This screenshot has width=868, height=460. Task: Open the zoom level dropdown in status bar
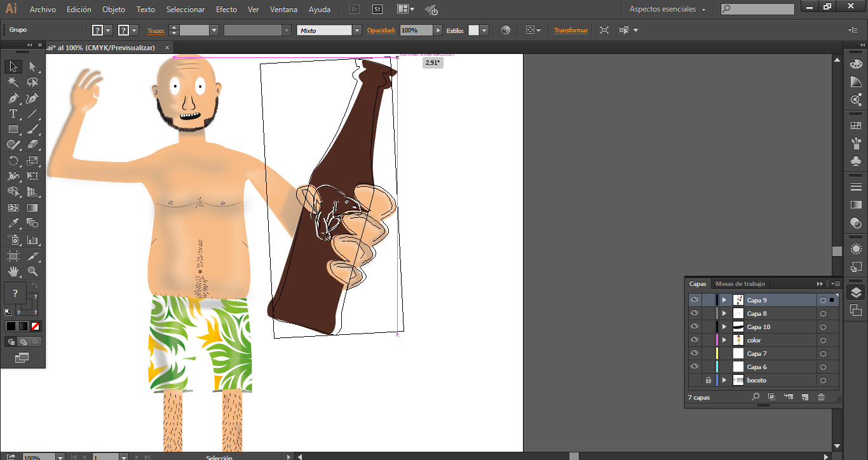point(60,456)
